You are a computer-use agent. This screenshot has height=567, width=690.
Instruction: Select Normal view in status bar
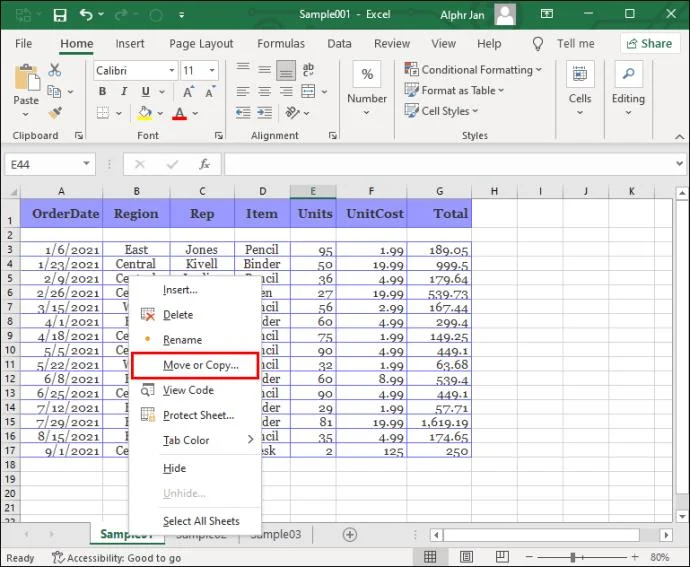(430, 557)
